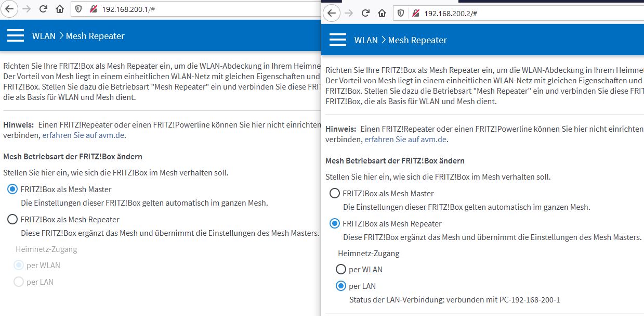Go back in the 192.168.200.2 window
This screenshot has width=644, height=316.
332,13
